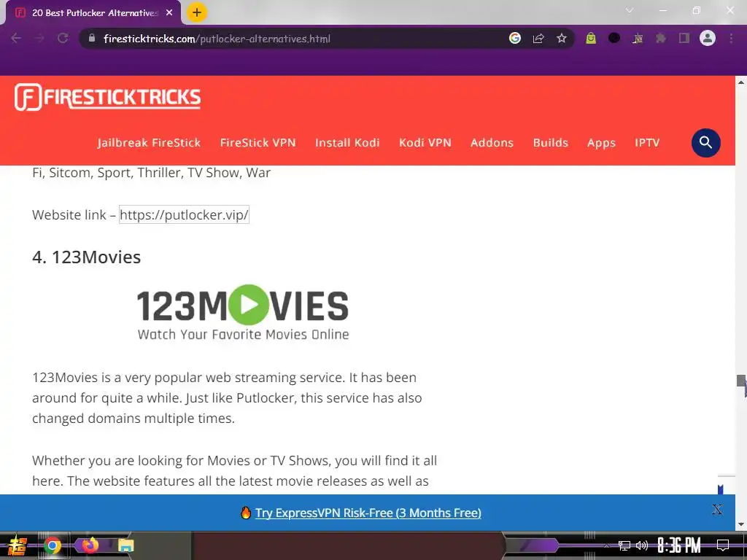Image resolution: width=747 pixels, height=560 pixels.
Task: Open site search with the magnifier button
Action: [x=705, y=142]
